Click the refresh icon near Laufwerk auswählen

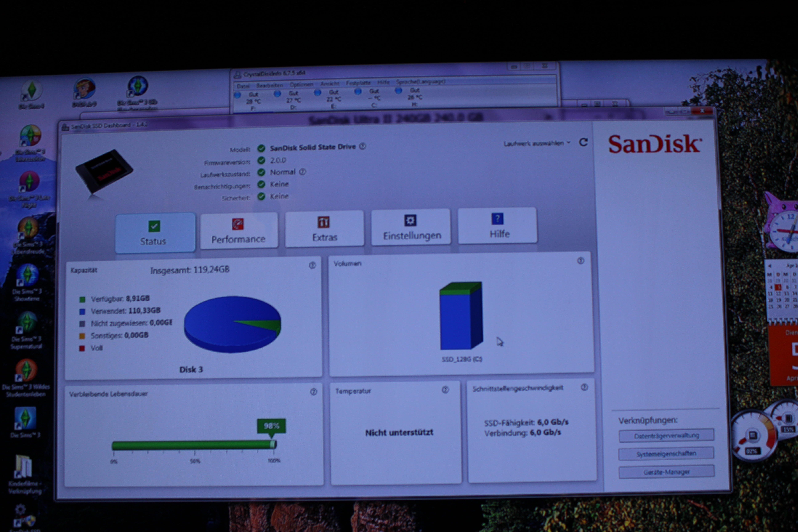coord(583,142)
